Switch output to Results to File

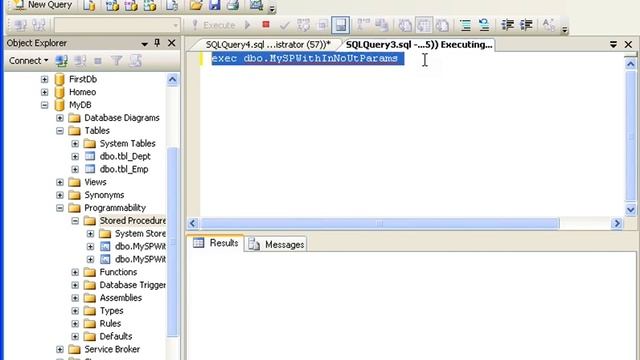tap(442, 25)
